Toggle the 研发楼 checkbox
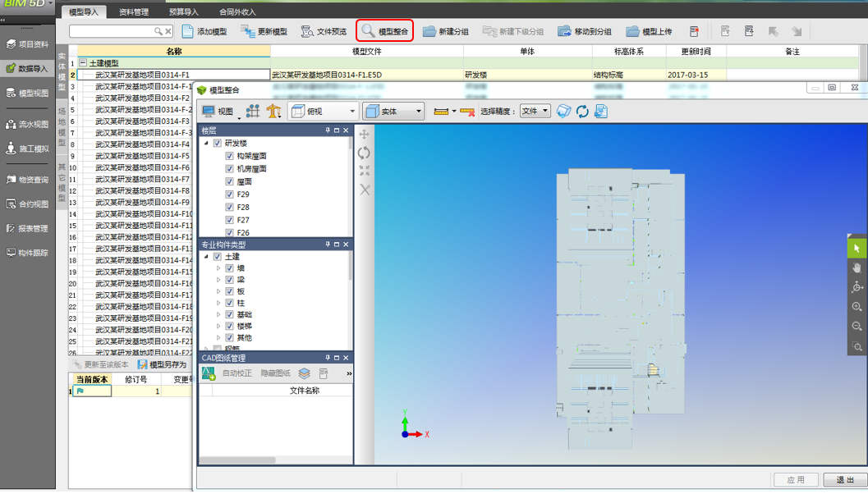Viewport: 868px width, 494px height. (218, 143)
